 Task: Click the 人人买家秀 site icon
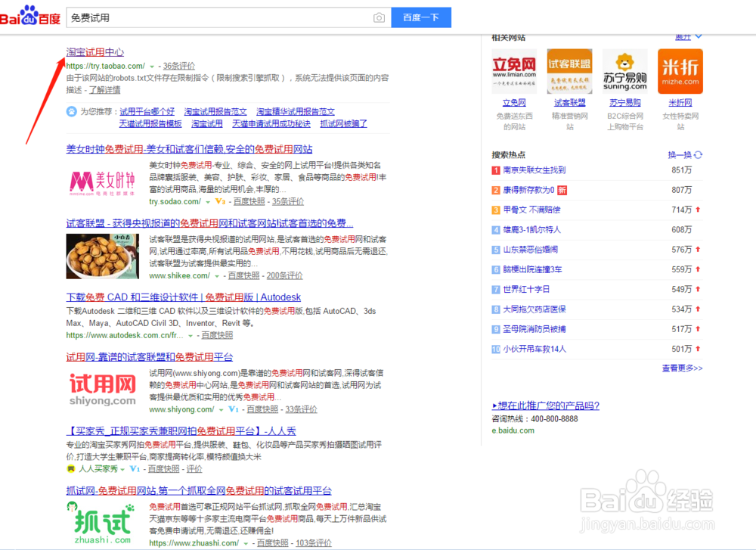71,469
